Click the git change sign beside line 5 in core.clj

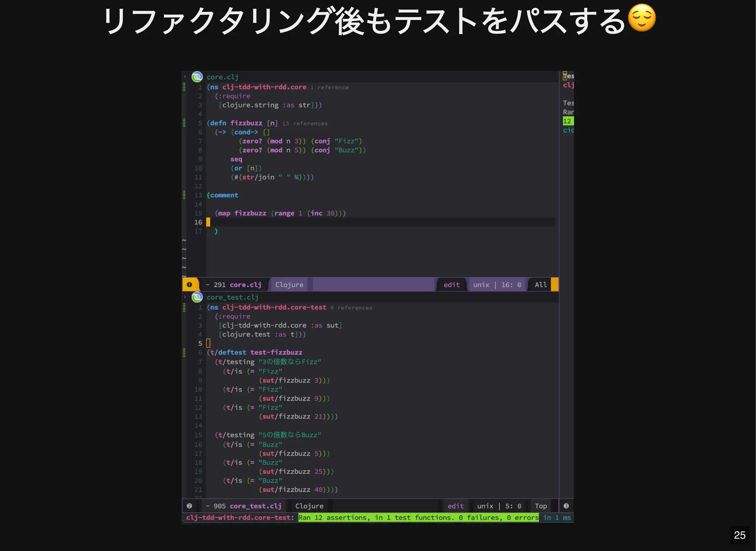(x=184, y=123)
